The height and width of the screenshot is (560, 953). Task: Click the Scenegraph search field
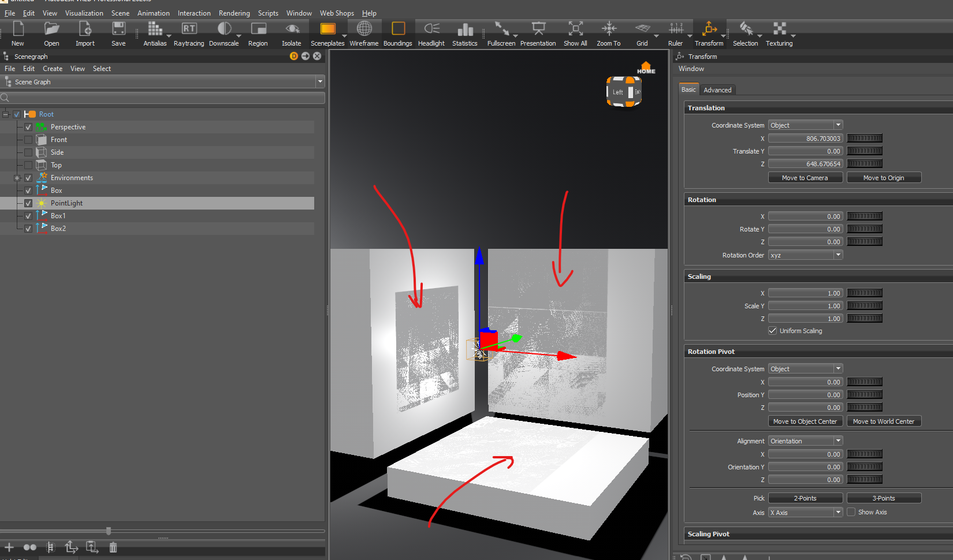(163, 98)
